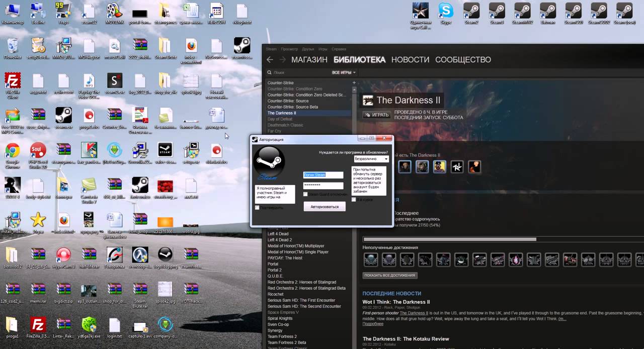644x349 pixels.
Task: Switch to the БИБЛИОТЕКА tab
Action: (x=359, y=59)
